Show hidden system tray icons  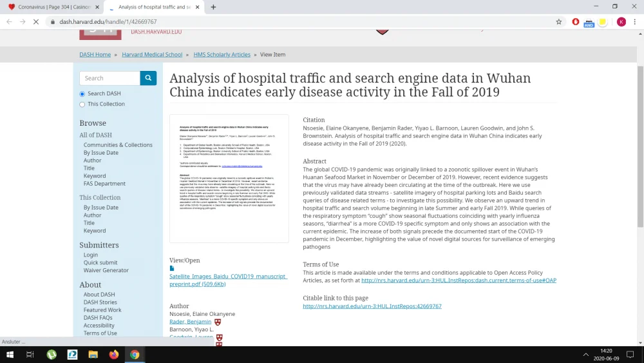tap(585, 355)
